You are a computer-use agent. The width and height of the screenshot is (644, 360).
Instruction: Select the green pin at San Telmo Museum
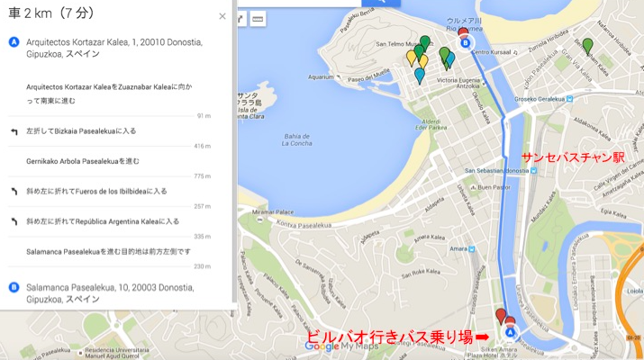424,43
